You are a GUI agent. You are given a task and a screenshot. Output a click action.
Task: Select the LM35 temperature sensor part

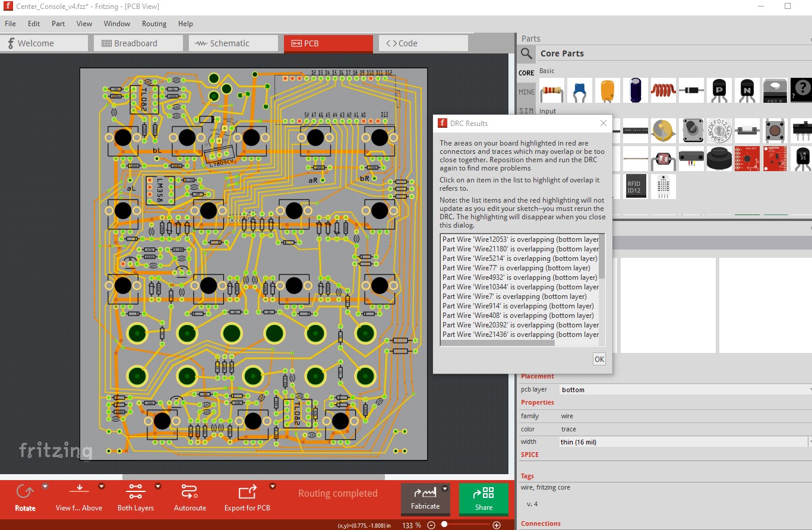click(802, 158)
